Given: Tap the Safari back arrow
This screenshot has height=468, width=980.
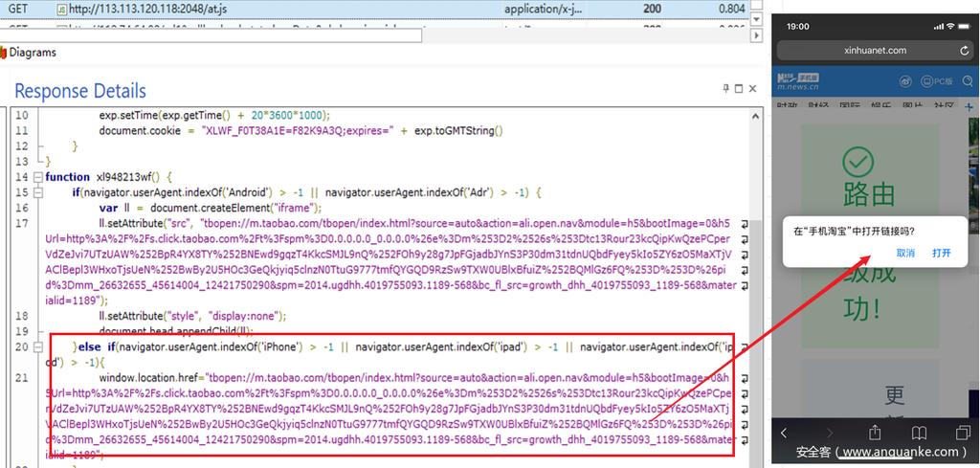Looking at the screenshot, I should click(786, 434).
